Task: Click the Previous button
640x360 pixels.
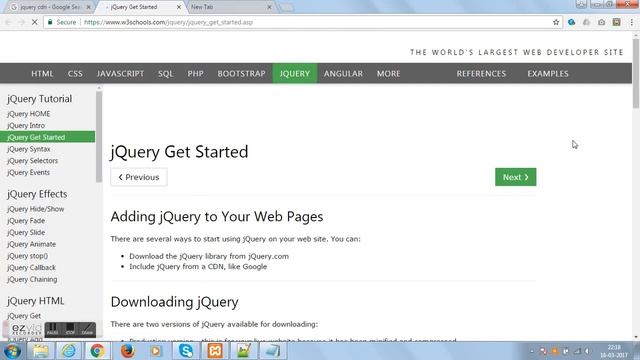Action: (x=139, y=177)
